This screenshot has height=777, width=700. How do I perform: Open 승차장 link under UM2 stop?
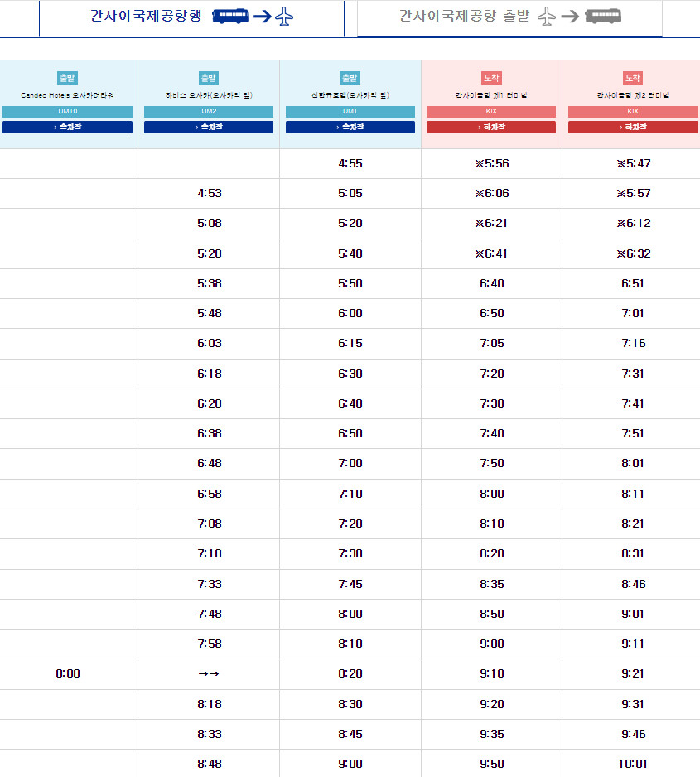[x=209, y=127]
